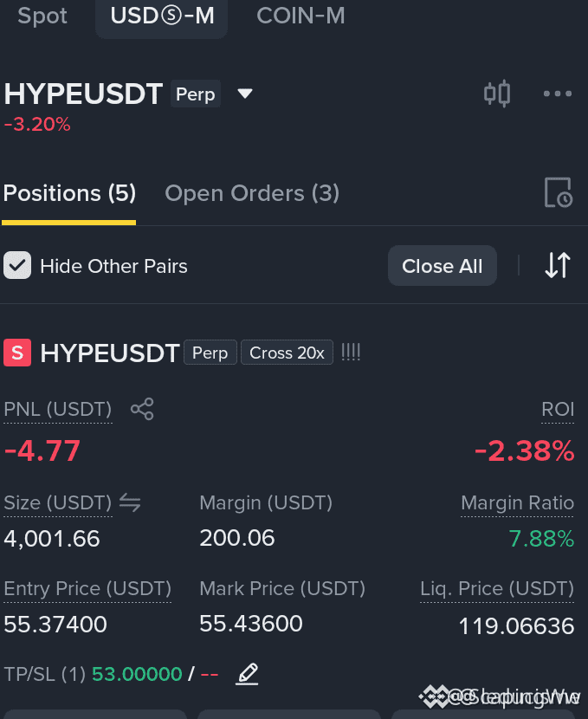Click the sort positions arrows icon
The image size is (588, 719).
[558, 265]
